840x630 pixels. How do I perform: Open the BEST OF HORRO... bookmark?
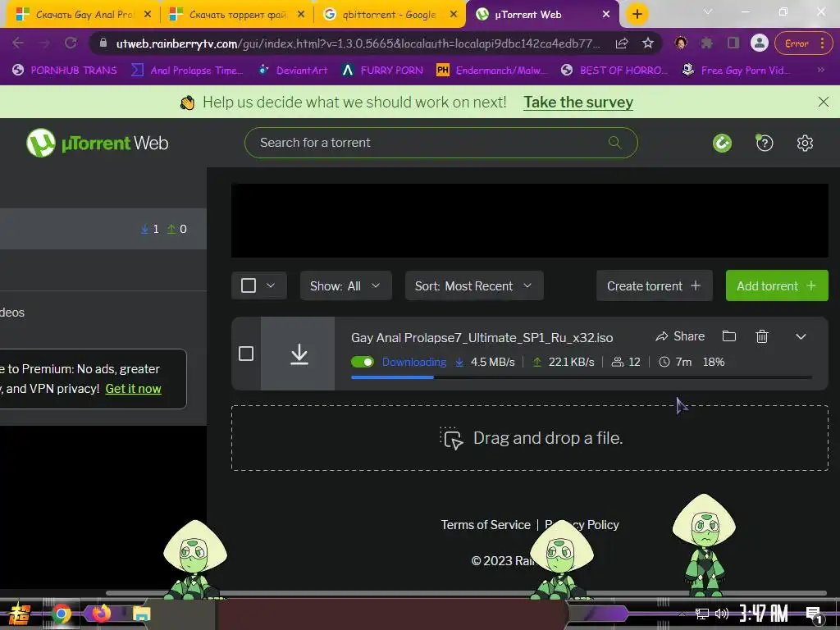[614, 71]
